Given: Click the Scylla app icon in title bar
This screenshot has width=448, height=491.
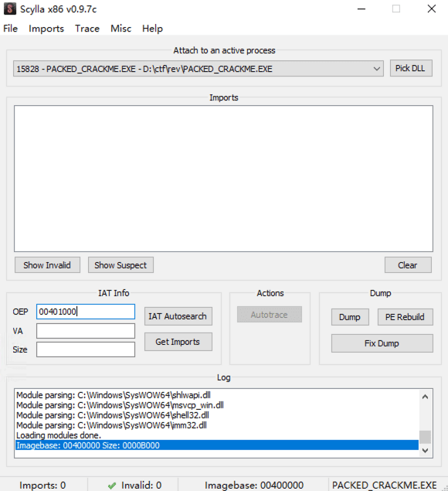Looking at the screenshot, I should 10,9.
